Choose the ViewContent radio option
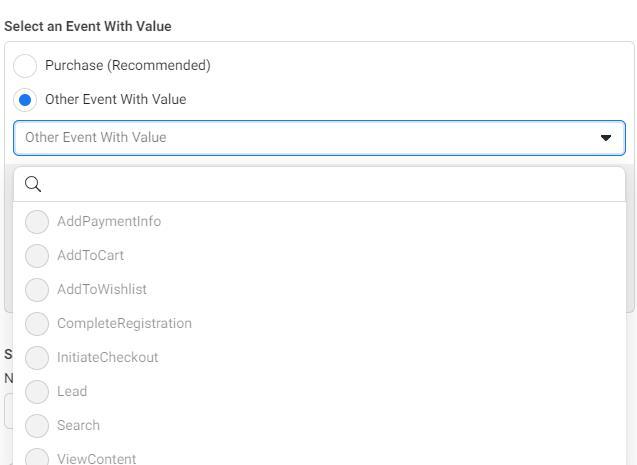The image size is (637, 465). pos(37,458)
